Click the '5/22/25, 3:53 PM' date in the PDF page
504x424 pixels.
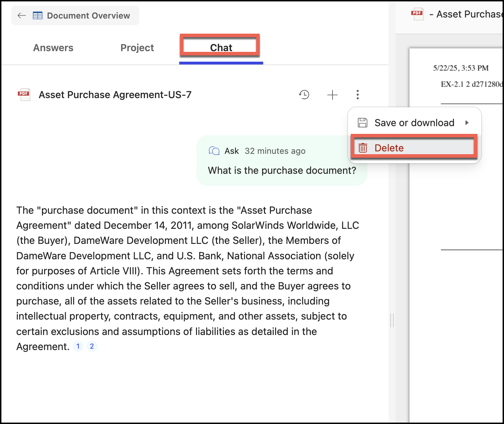[461, 68]
